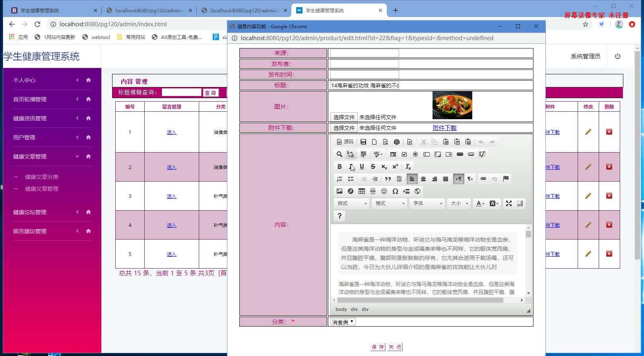Open the 消食类 category select box

click(343, 322)
